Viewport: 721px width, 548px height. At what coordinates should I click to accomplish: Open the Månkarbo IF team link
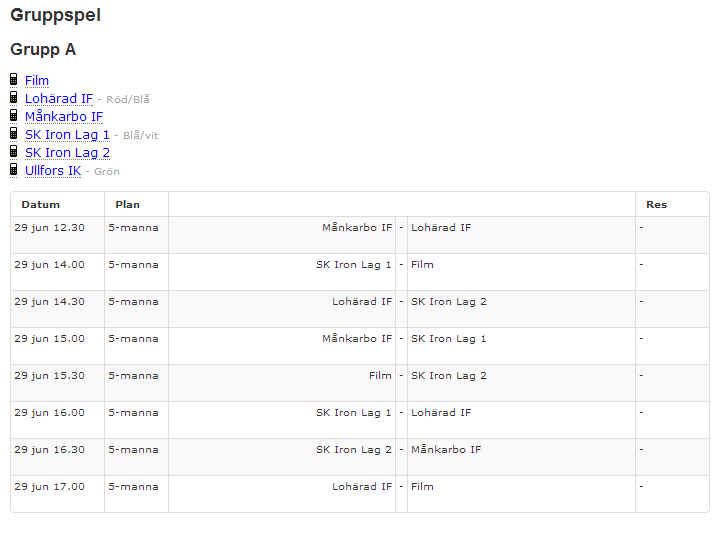click(x=64, y=117)
